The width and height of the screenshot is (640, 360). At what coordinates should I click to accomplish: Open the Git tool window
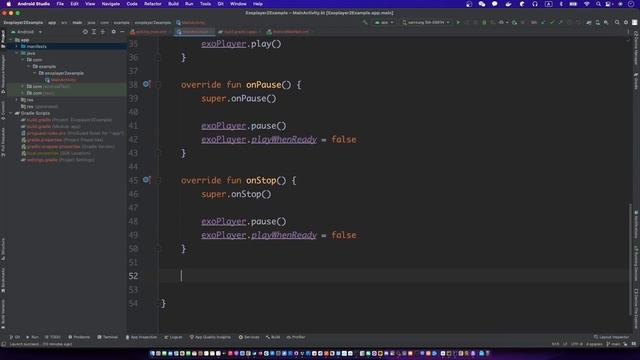[x=15, y=337]
